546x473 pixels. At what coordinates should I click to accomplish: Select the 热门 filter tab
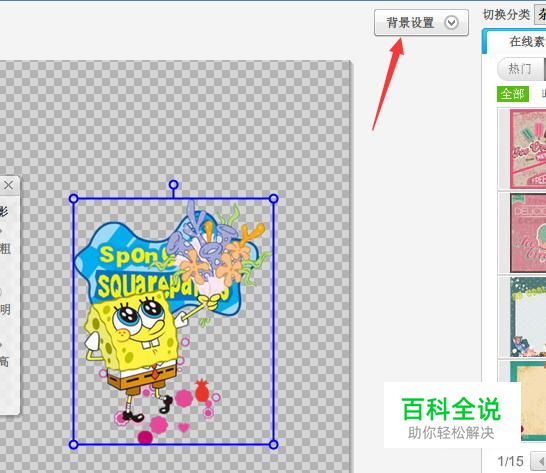click(520, 69)
